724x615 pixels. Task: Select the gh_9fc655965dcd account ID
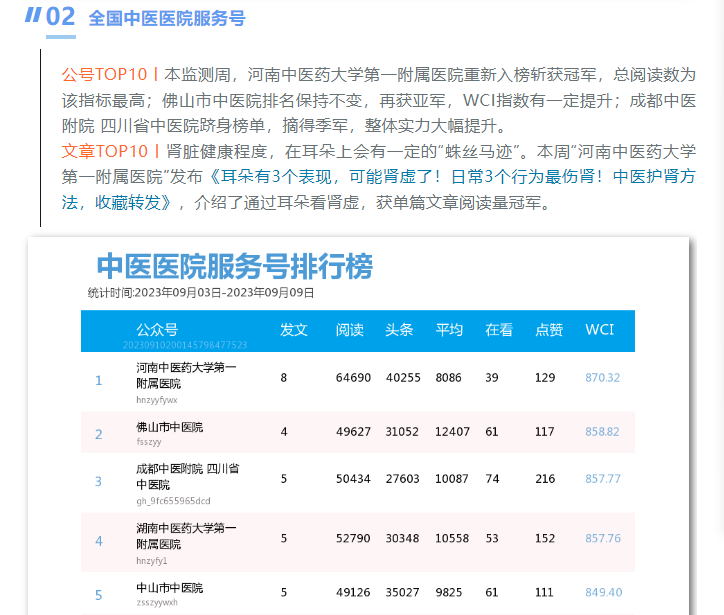[173, 501]
